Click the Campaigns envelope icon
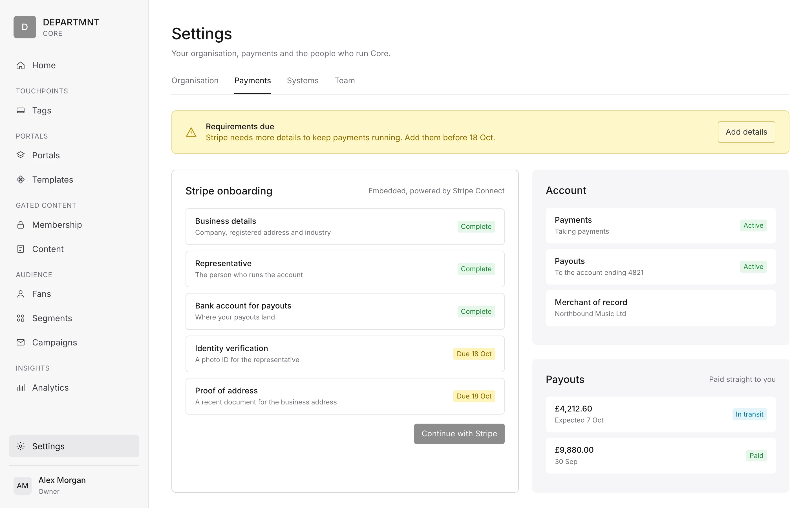 21,342
